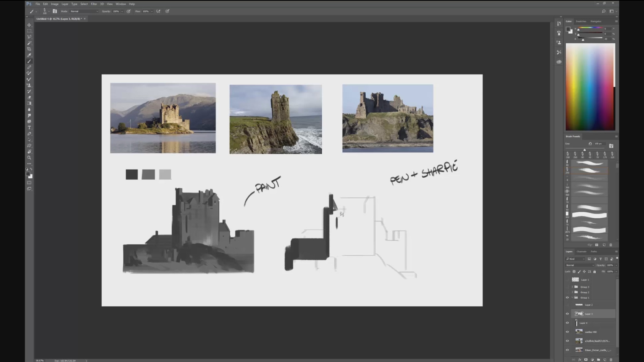Switch to the Swatches tab
Viewport: 644px width, 362px height.
coord(581,21)
